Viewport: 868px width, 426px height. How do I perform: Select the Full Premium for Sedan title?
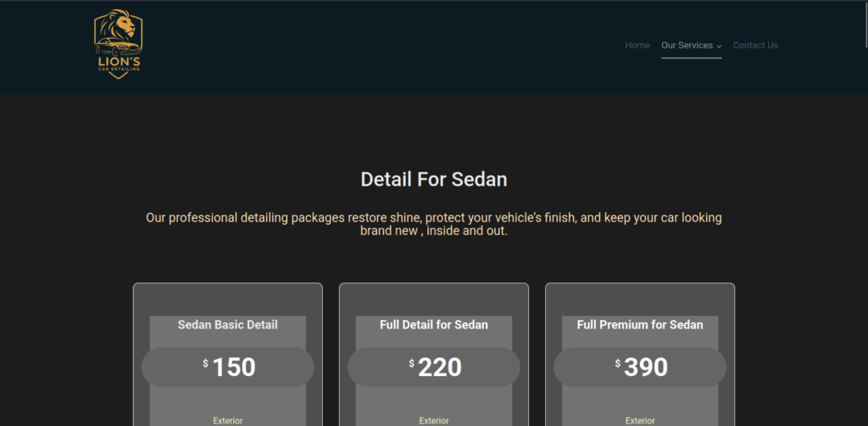coord(640,325)
